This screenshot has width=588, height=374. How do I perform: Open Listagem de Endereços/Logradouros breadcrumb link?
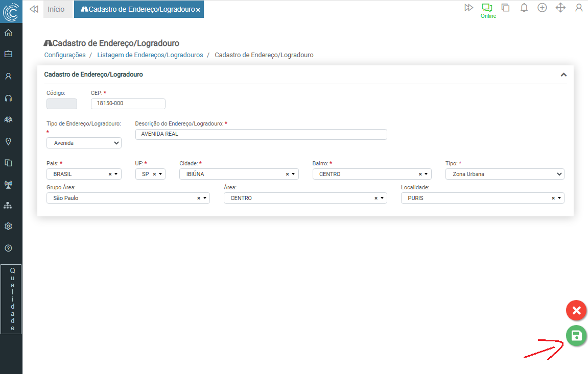150,55
